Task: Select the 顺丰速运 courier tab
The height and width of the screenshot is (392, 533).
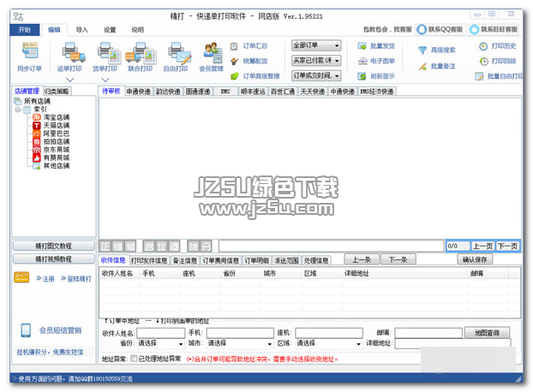Action: coord(254,92)
